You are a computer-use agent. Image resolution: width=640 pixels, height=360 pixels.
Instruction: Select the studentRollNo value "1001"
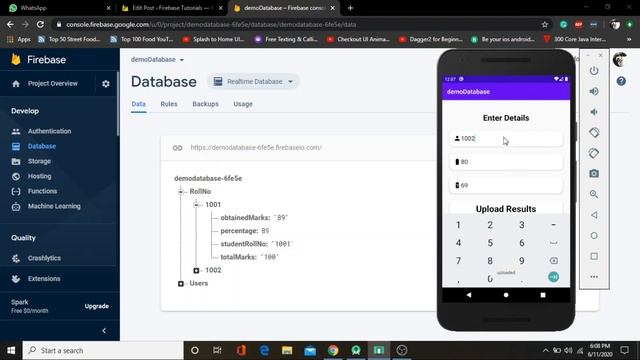tap(282, 244)
